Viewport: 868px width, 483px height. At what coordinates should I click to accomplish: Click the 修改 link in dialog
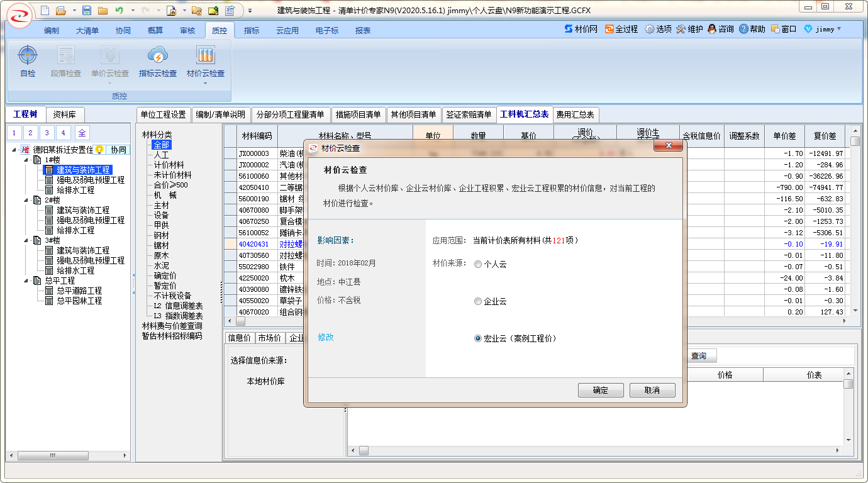326,337
